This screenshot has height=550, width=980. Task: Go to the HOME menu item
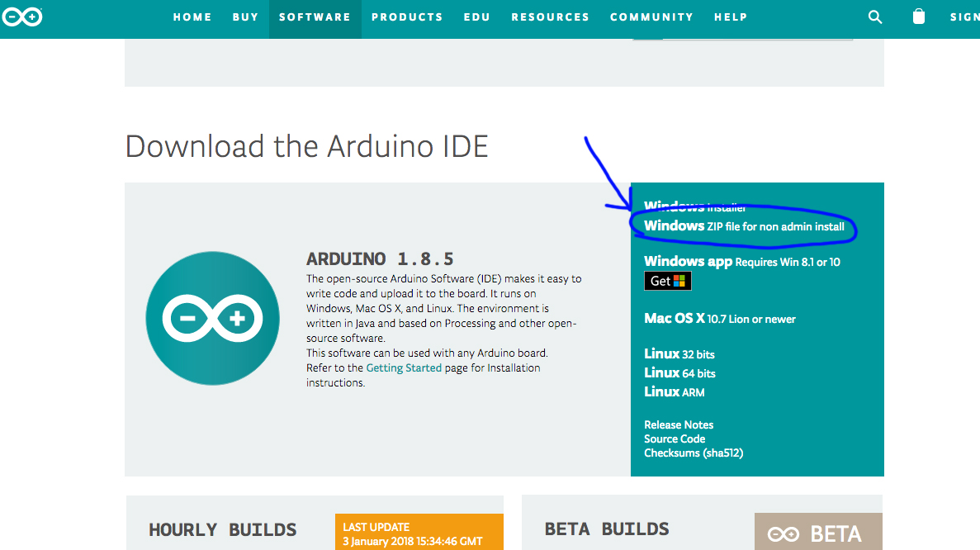coord(192,17)
